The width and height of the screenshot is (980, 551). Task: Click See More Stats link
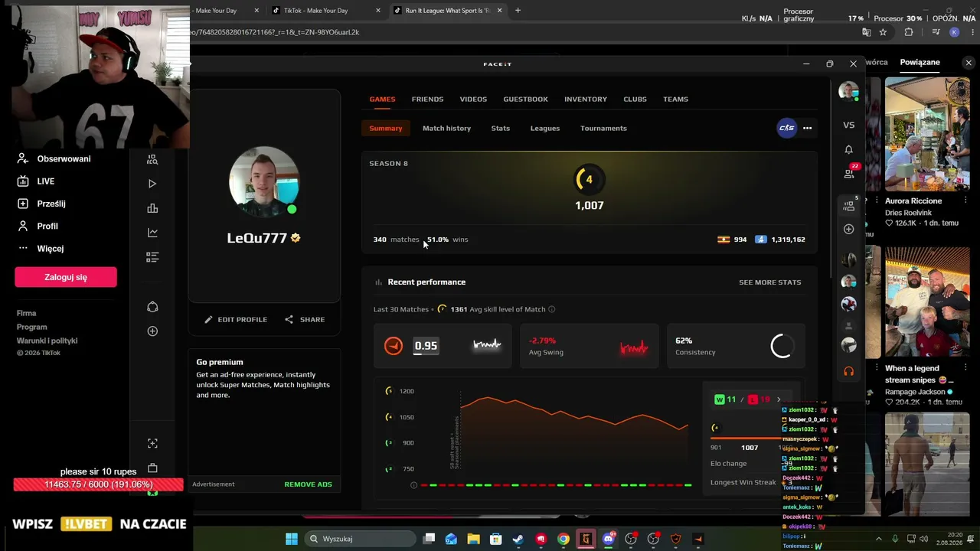coord(769,282)
